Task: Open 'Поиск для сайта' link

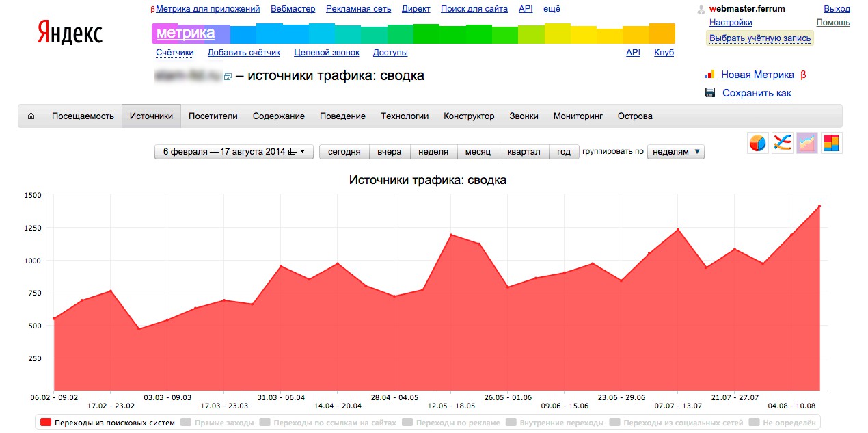Action: [474, 9]
